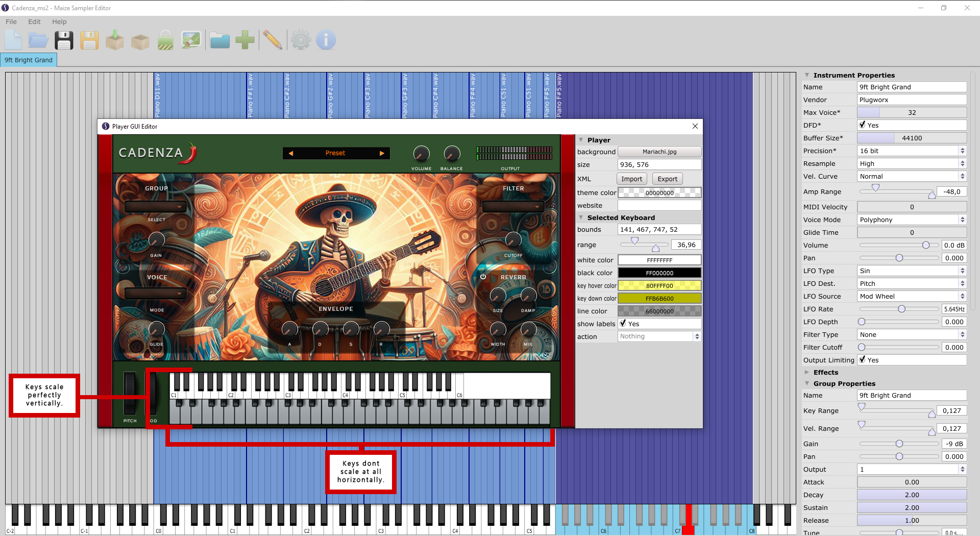The height and width of the screenshot is (536, 980).
Task: Click the pencil Edit toolbar icon
Action: coord(273,40)
